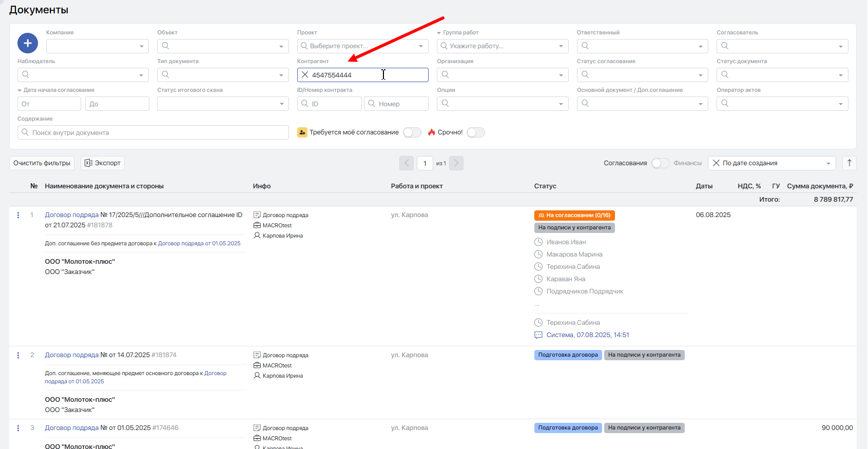
Task: Switch Согласования / Финансы toggle
Action: [660, 163]
